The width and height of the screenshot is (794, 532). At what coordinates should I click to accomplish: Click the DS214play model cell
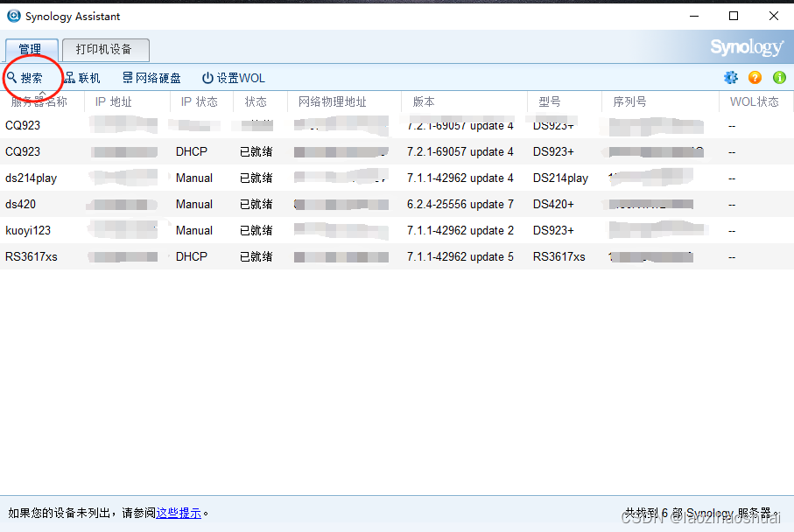coord(560,178)
